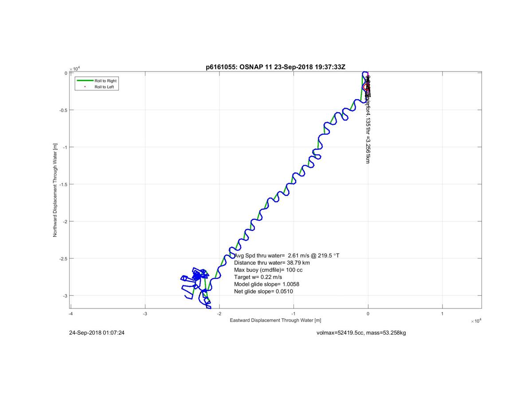Viewport: 532px width, 394px height.
Task: Click the 'Max buoy (cmdfile)= 100 cc' text
Action: point(268,270)
